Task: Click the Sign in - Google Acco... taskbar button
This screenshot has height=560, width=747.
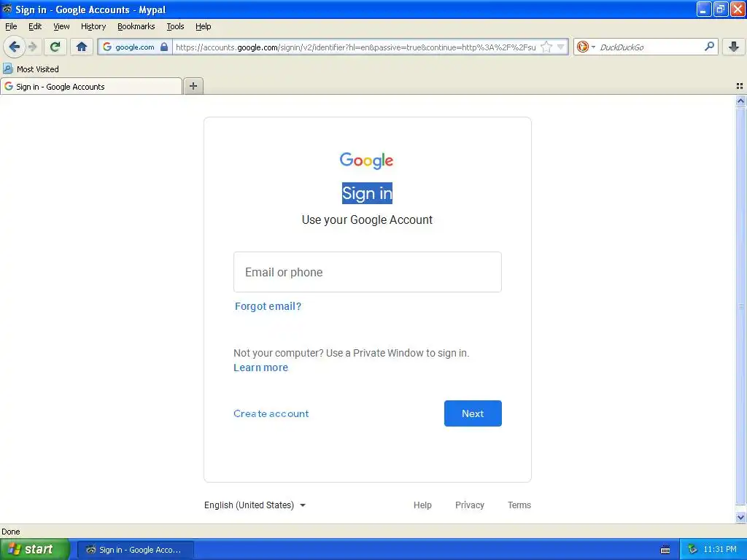Action: click(136, 550)
